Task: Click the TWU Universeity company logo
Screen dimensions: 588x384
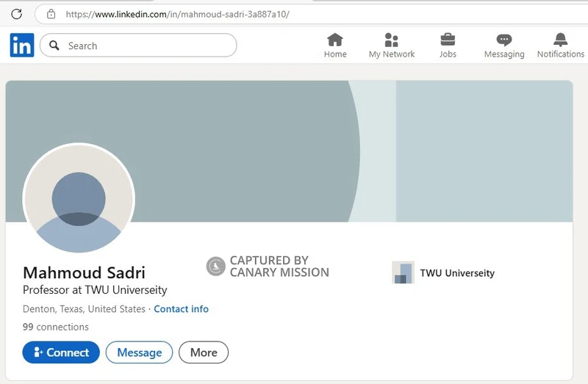Action: point(403,272)
